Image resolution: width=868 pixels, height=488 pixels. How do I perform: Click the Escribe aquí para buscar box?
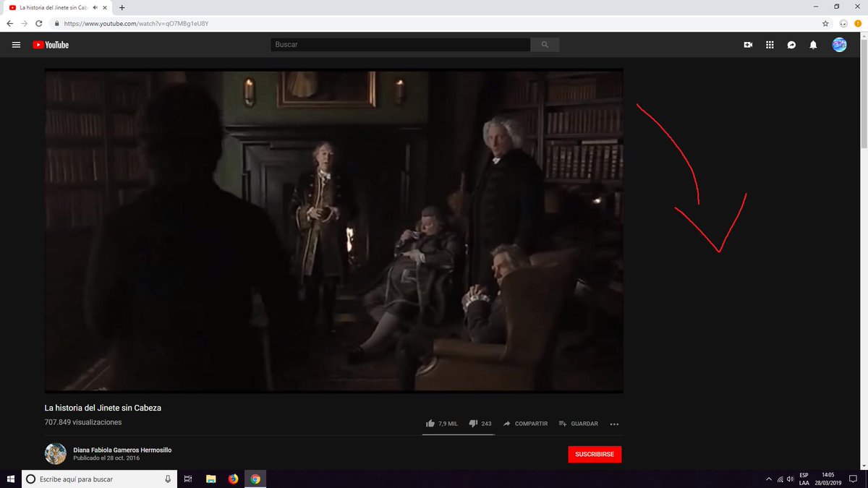point(99,479)
